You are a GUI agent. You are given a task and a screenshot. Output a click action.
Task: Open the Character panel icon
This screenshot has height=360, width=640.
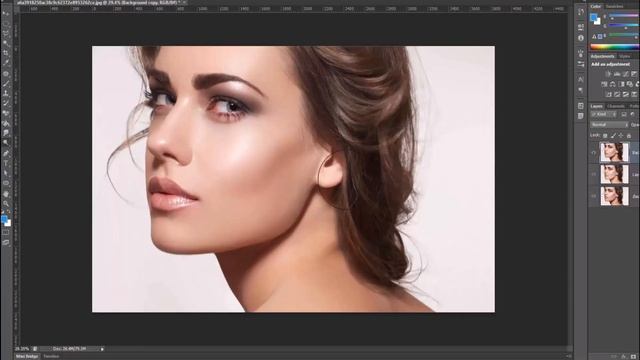point(581,79)
